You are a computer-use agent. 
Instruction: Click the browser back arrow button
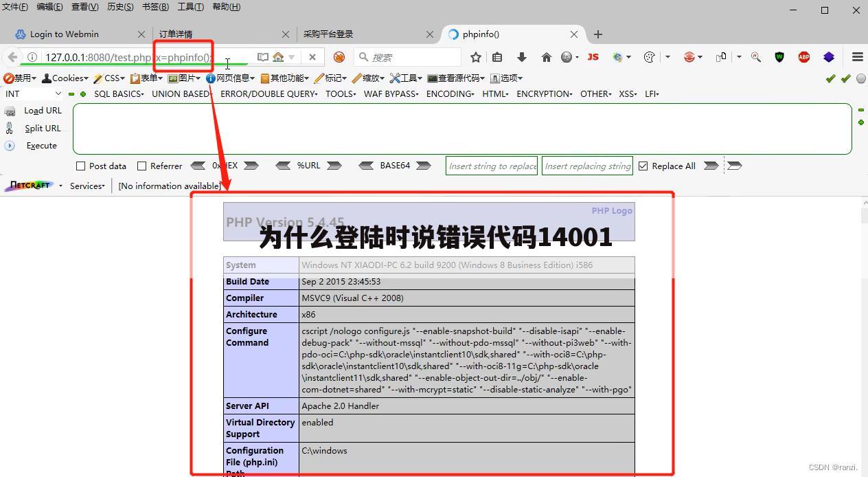(12, 57)
